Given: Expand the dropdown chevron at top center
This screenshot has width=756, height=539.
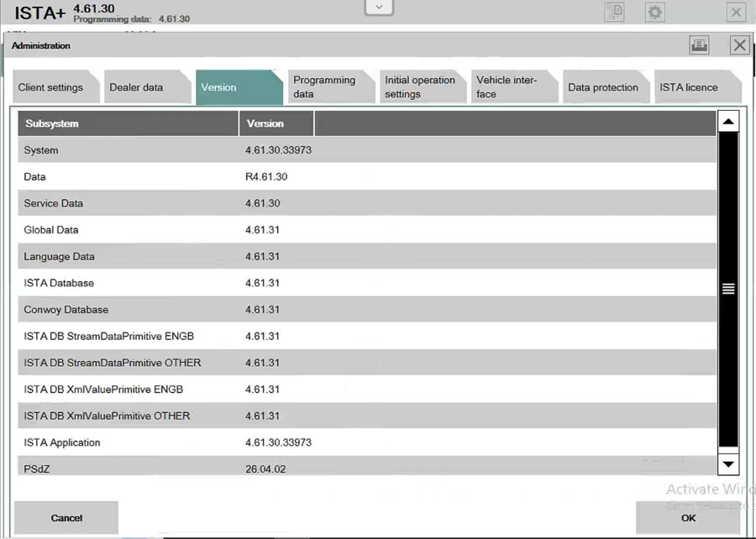Looking at the screenshot, I should click(x=379, y=8).
